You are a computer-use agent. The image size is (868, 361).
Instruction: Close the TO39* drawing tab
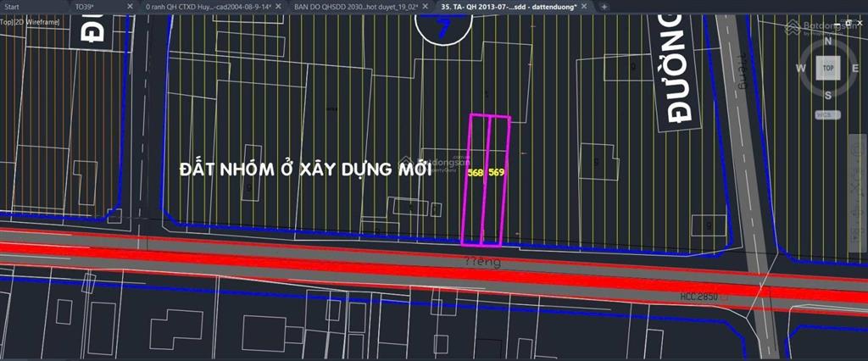click(130, 7)
